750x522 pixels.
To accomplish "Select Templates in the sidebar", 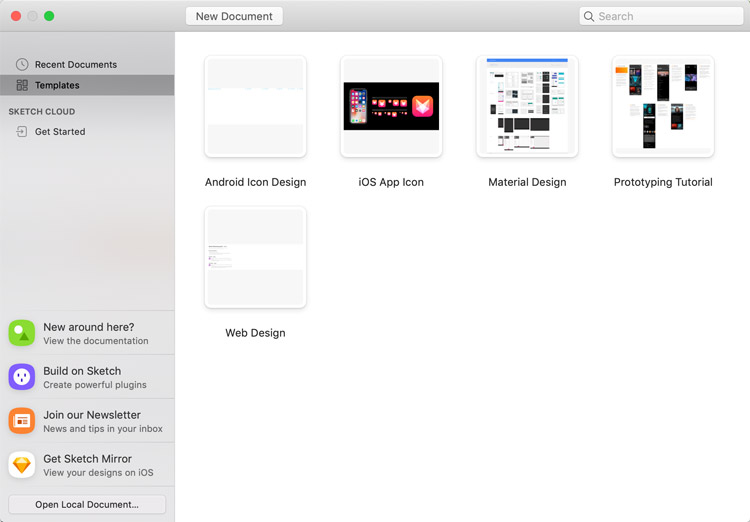I will point(87,85).
